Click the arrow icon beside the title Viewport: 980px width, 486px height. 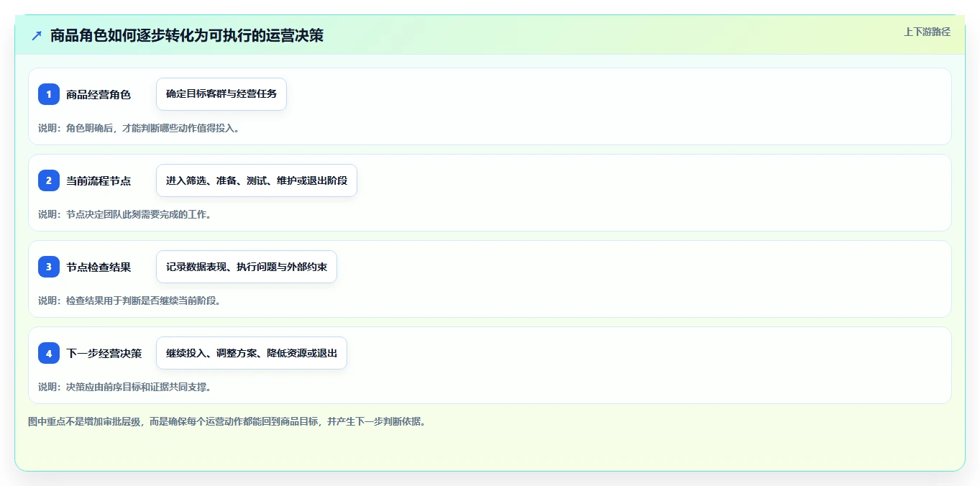[x=37, y=35]
